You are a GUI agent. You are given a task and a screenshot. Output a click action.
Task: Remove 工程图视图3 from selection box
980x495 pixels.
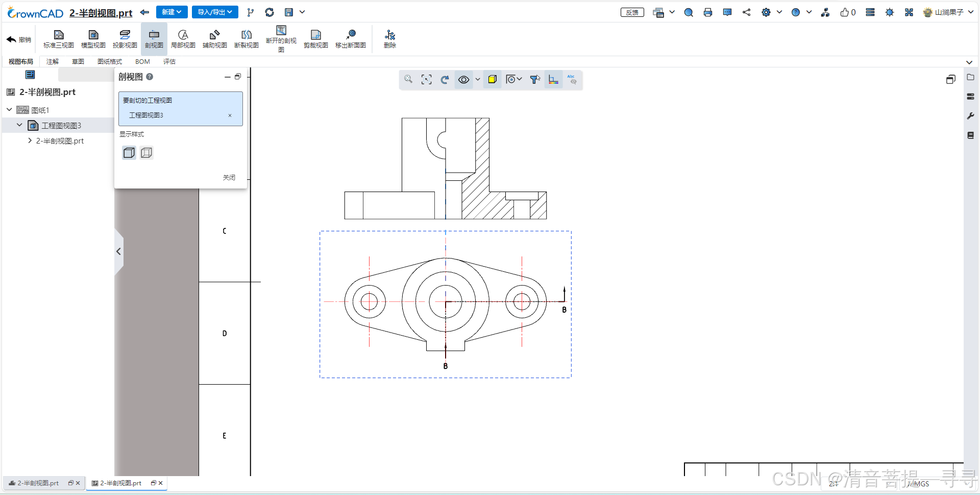[x=230, y=115]
